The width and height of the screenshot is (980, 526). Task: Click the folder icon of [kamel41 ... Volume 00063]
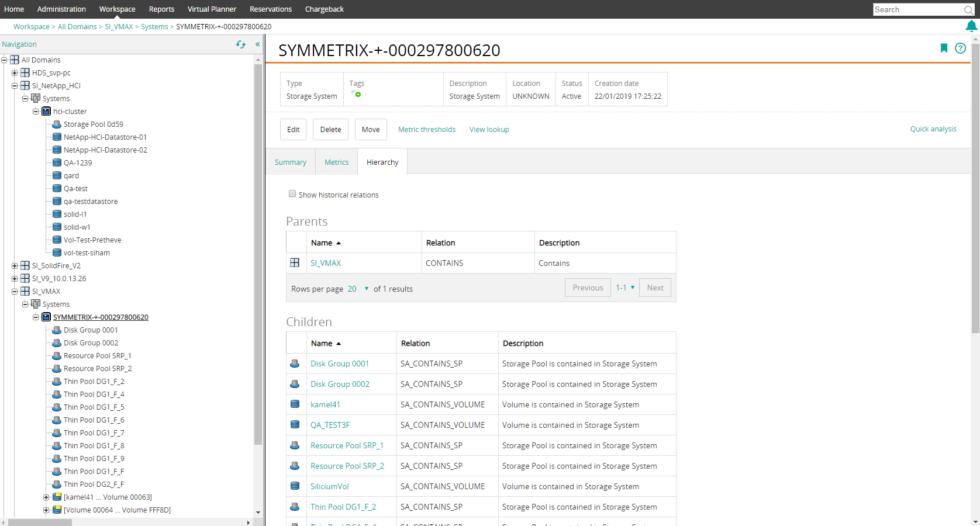tap(57, 497)
